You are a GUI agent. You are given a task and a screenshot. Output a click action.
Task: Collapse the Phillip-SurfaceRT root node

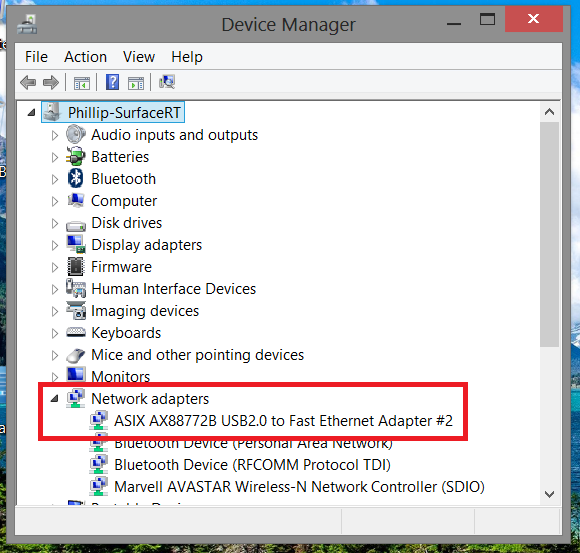[x=32, y=112]
